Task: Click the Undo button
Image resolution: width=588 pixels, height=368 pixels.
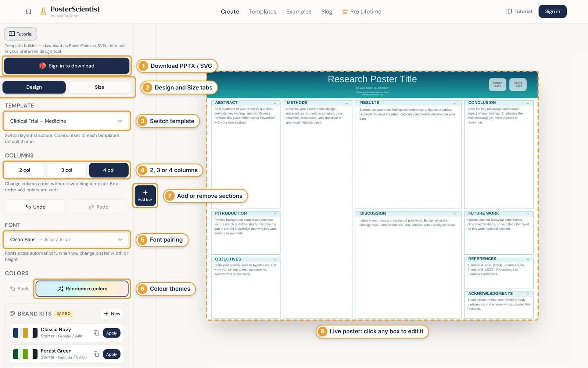Action: click(x=35, y=207)
